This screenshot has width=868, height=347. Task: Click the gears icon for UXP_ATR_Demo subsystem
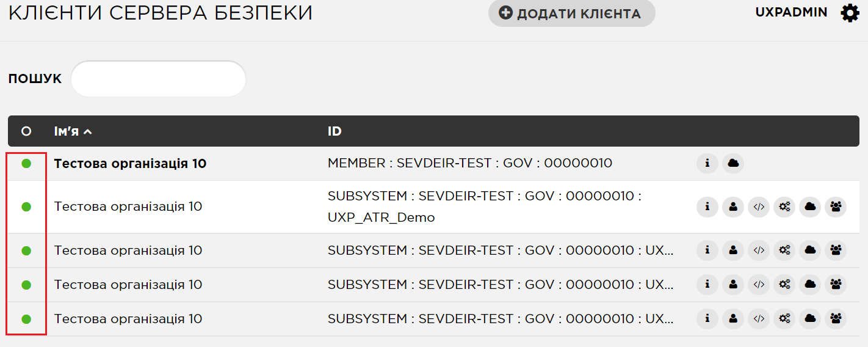(784, 206)
